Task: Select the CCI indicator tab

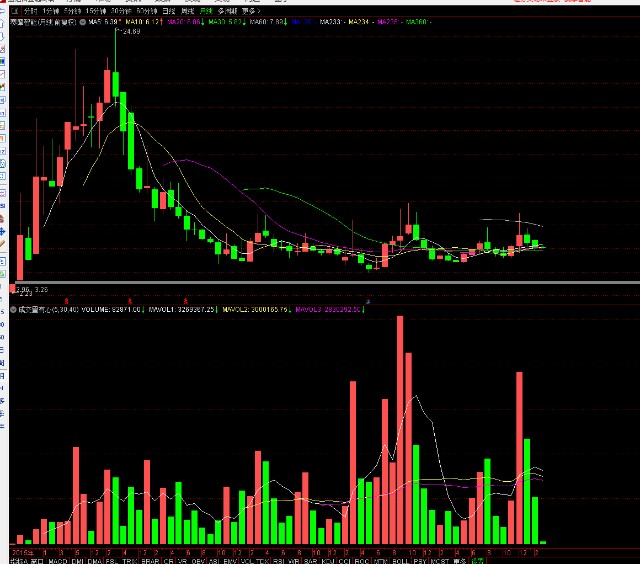Action: coord(345,561)
